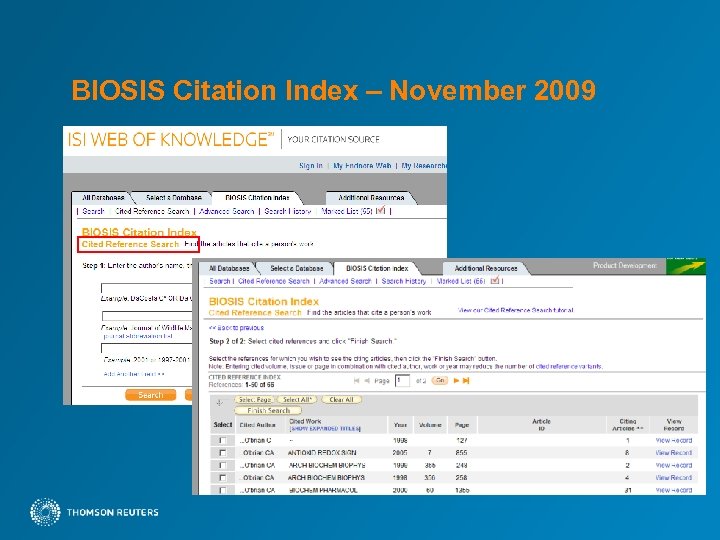Click Year column header
720x540 pixels.
[400, 425]
